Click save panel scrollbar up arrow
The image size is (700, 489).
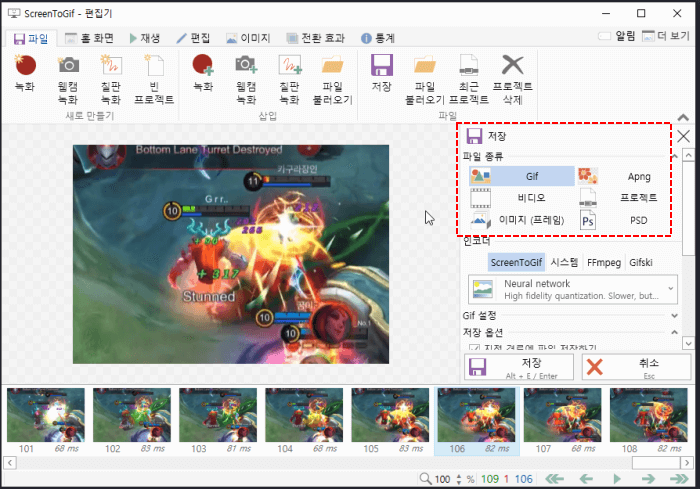coord(688,155)
